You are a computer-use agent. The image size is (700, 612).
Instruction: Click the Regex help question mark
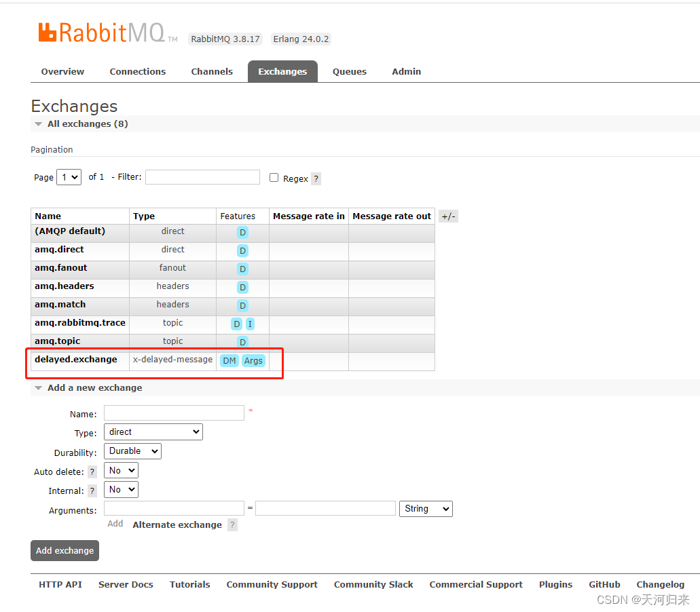(316, 179)
